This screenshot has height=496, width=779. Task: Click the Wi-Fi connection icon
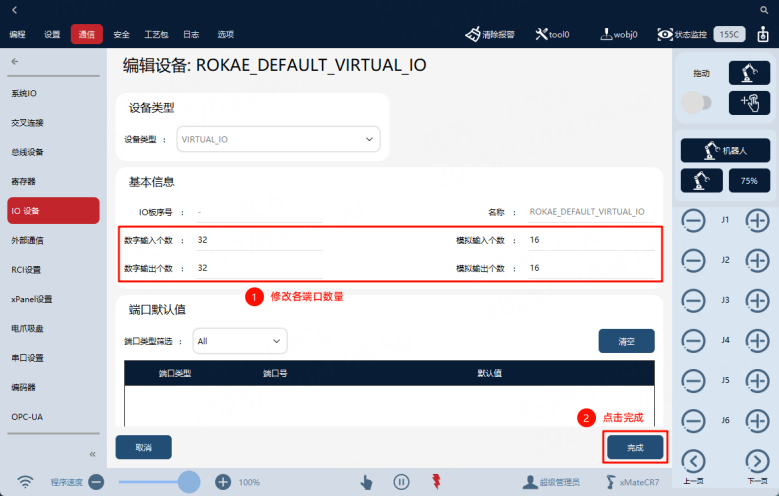(x=25, y=482)
